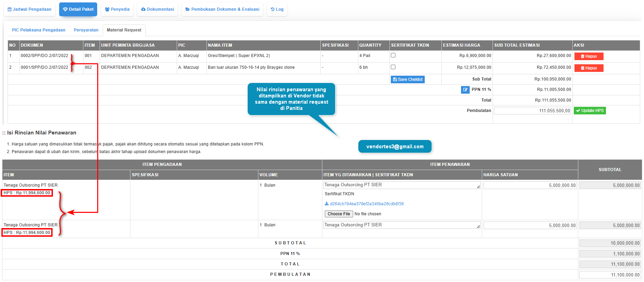
Task: Click second row item penawaran text area
Action: 401,225
